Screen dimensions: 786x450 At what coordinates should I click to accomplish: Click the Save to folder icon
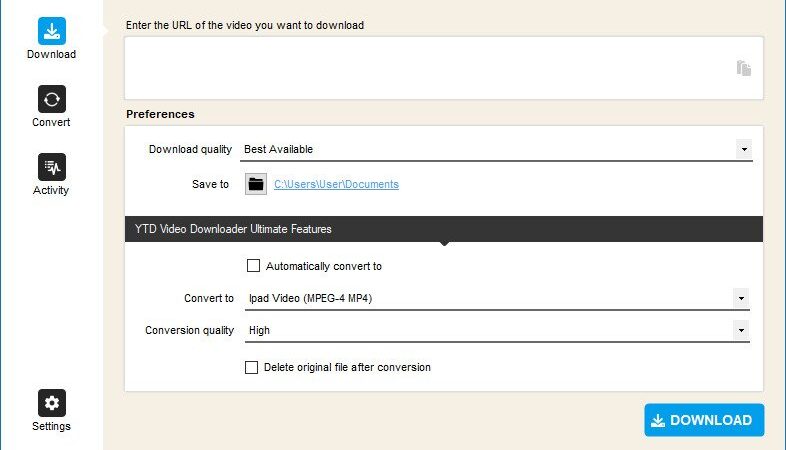coord(256,184)
